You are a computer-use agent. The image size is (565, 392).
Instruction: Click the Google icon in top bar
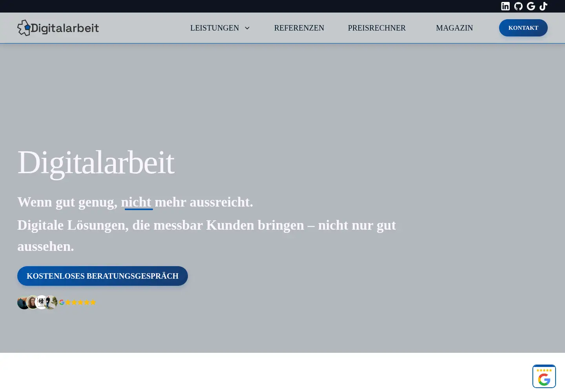(531, 6)
